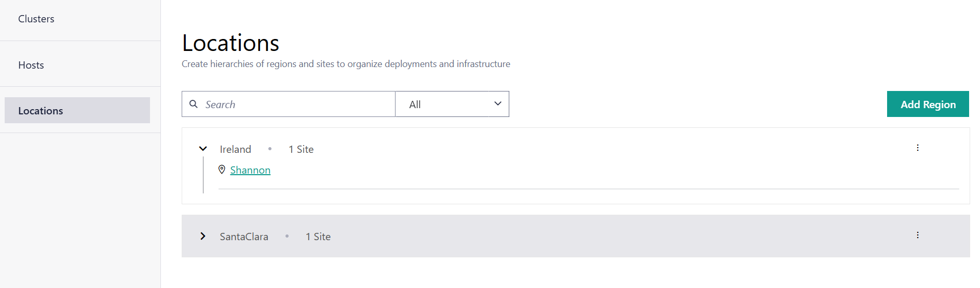Click the down arrow in the All filter
This screenshot has width=980, height=288.
[498, 104]
